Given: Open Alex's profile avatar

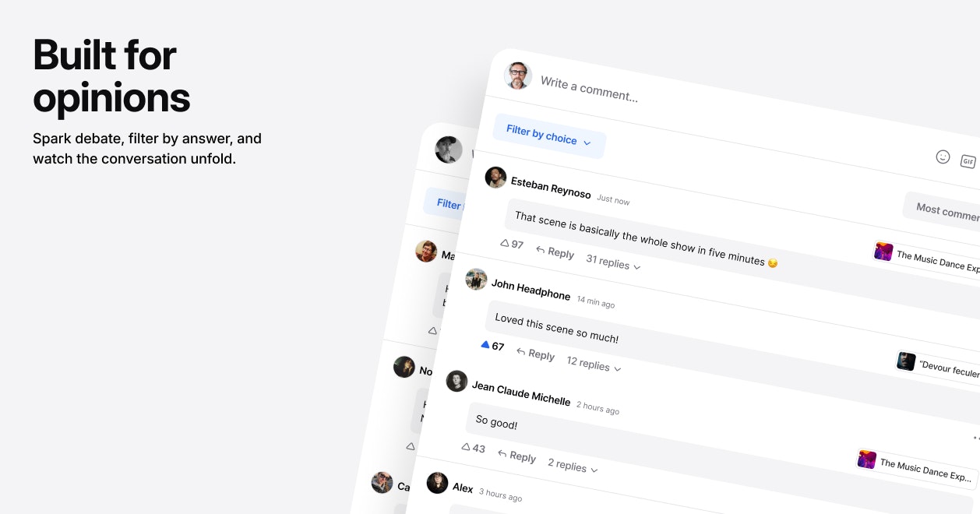Looking at the screenshot, I should (437, 483).
